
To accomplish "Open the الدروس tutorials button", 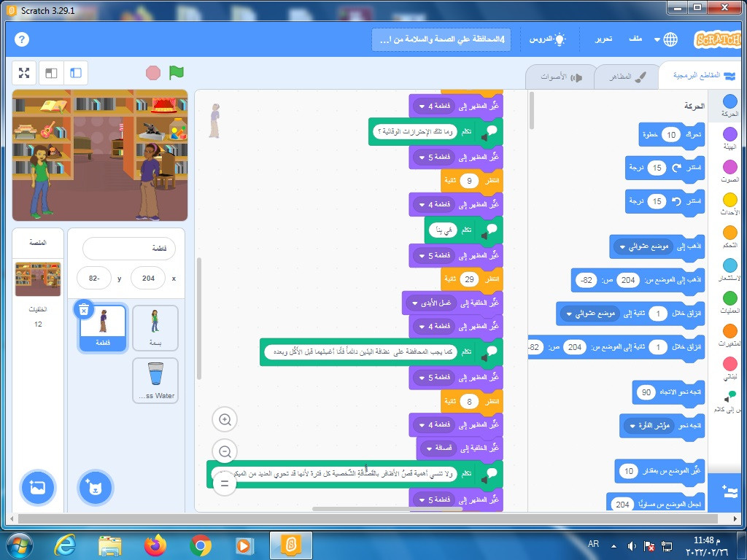I will (547, 39).
